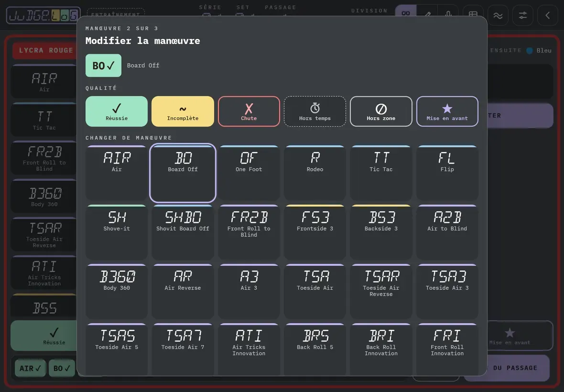The image size is (564, 392).
Task: Select the Body 360 maneuver in grid
Action: [117, 292]
